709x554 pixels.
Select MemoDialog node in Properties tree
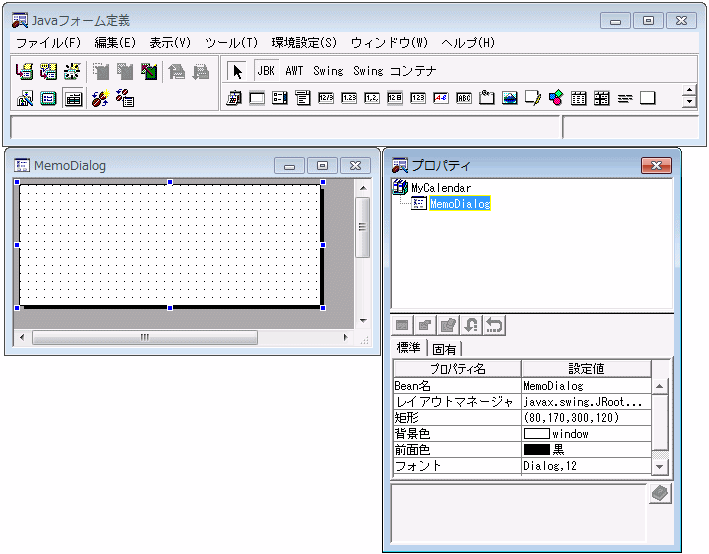pyautogui.click(x=460, y=204)
